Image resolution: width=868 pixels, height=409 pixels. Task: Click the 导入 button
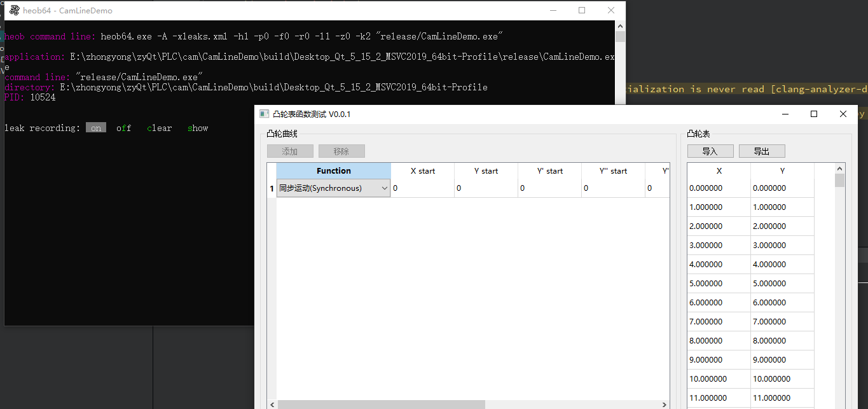pos(710,151)
